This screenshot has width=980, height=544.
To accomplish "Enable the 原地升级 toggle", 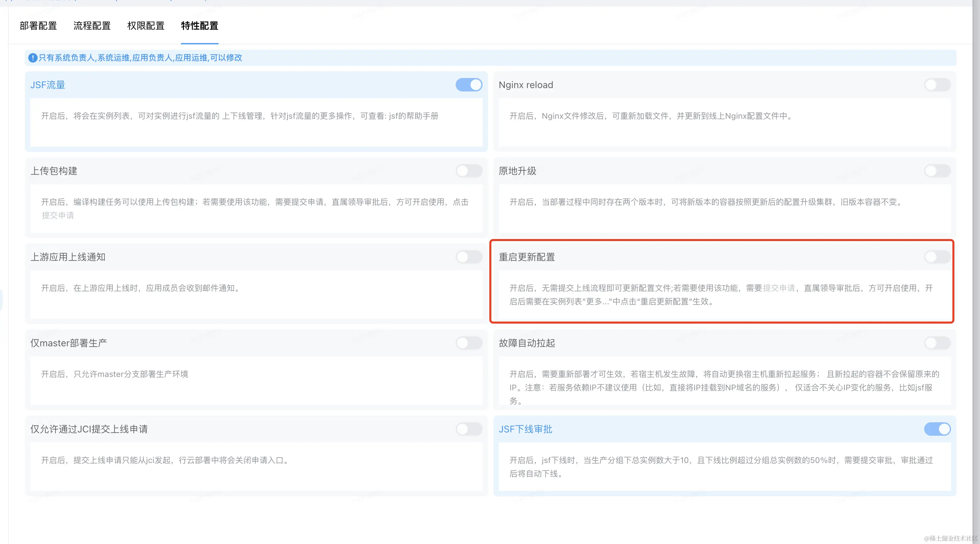I will [x=937, y=171].
